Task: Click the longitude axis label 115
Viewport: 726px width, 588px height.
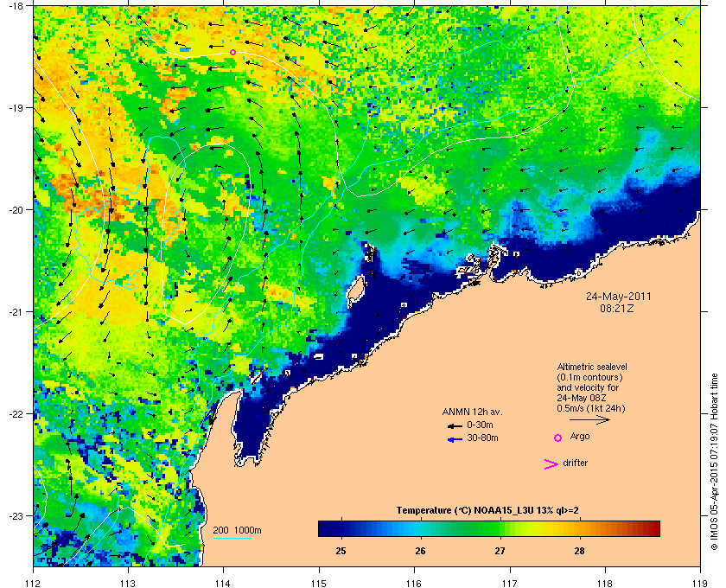Action: [x=319, y=583]
